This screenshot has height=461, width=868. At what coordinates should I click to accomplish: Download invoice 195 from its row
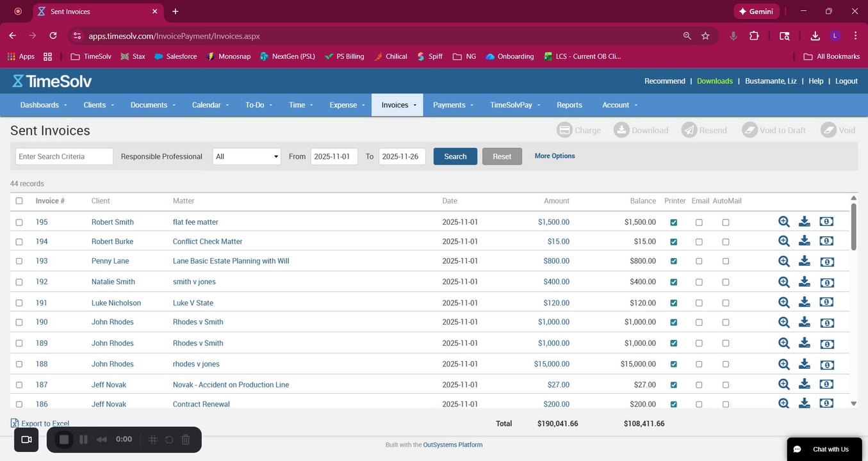tap(805, 222)
